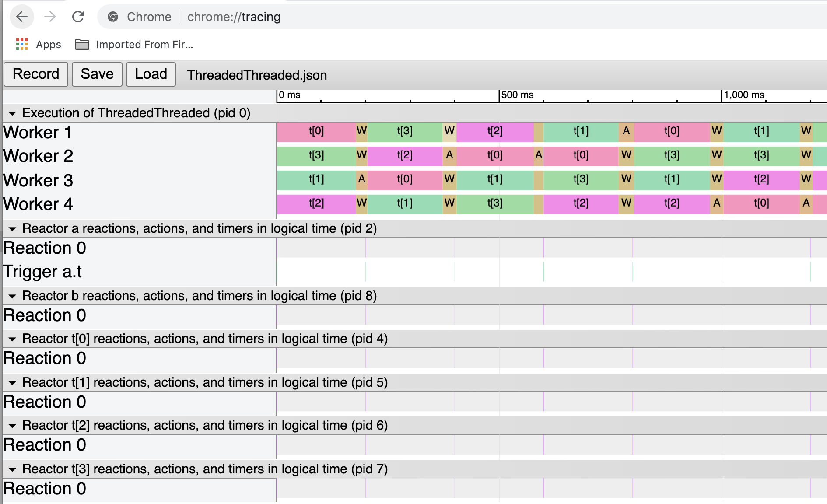Collapse the Reactor b (pid 8) section
The width and height of the screenshot is (827, 504).
(12, 296)
